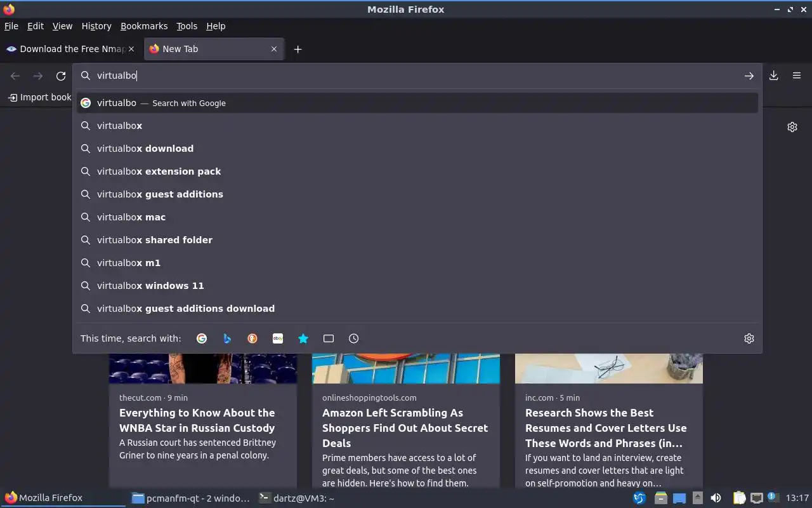Search history using the clock icon
This screenshot has width=812, height=508.
pos(354,338)
